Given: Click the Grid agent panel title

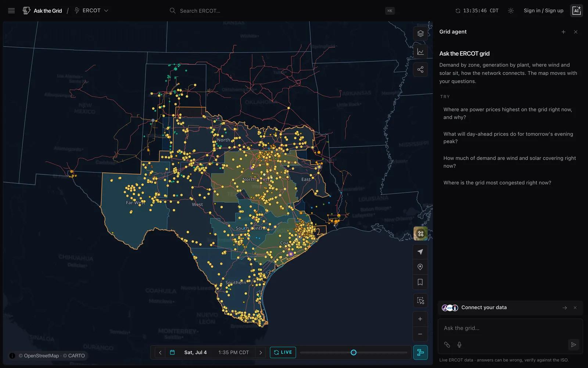Looking at the screenshot, I should [x=453, y=32].
